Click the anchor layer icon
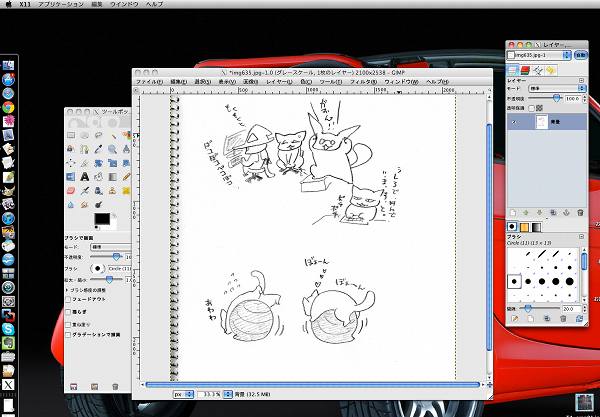 (566, 213)
